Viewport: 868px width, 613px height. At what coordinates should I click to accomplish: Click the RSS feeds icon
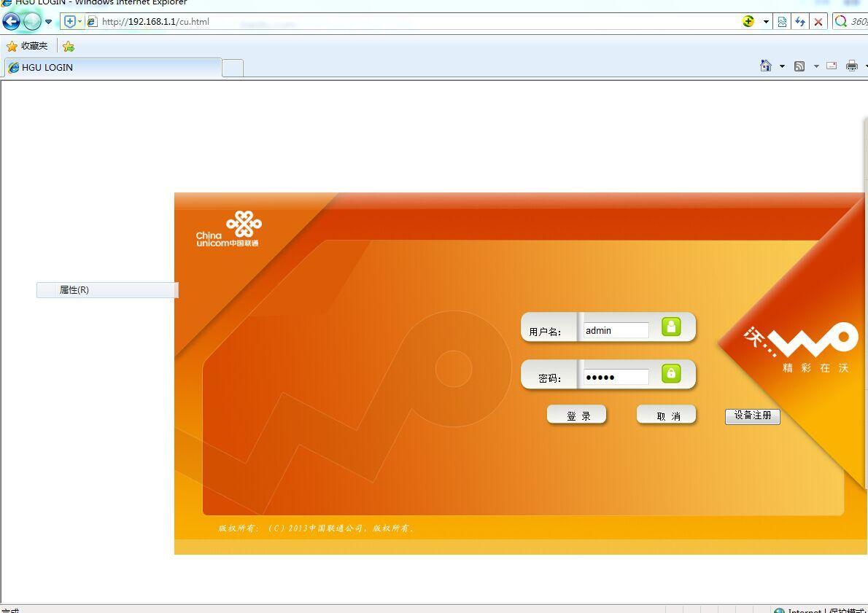click(799, 66)
